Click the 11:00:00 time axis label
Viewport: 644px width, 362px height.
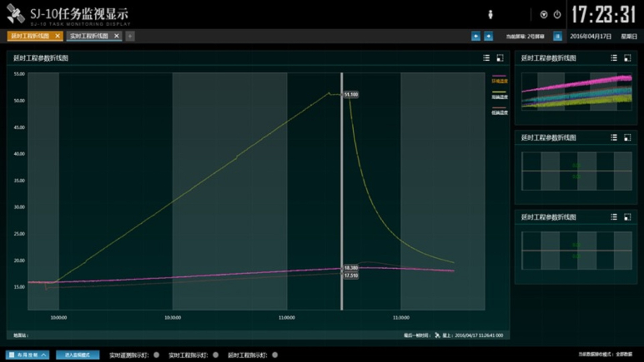point(287,317)
